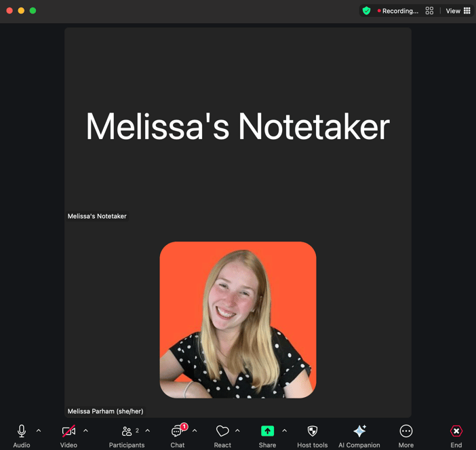Open the Chat panel with unread message

pyautogui.click(x=178, y=432)
